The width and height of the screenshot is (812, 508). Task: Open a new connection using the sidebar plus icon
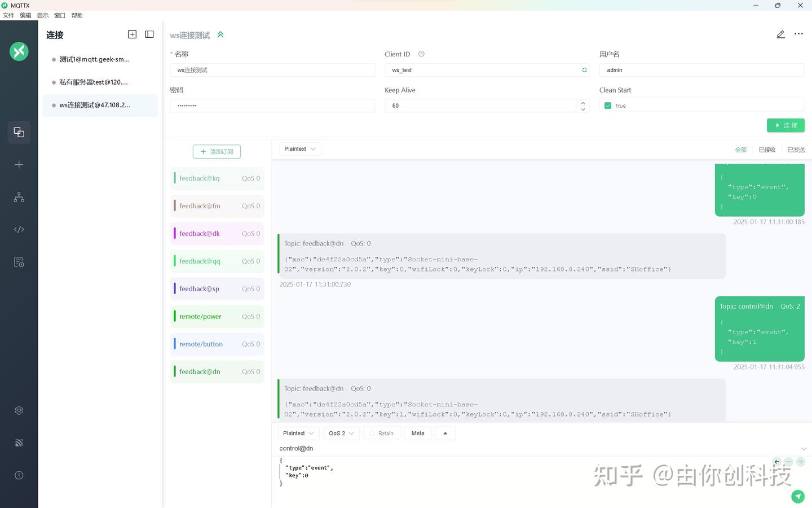[19, 165]
